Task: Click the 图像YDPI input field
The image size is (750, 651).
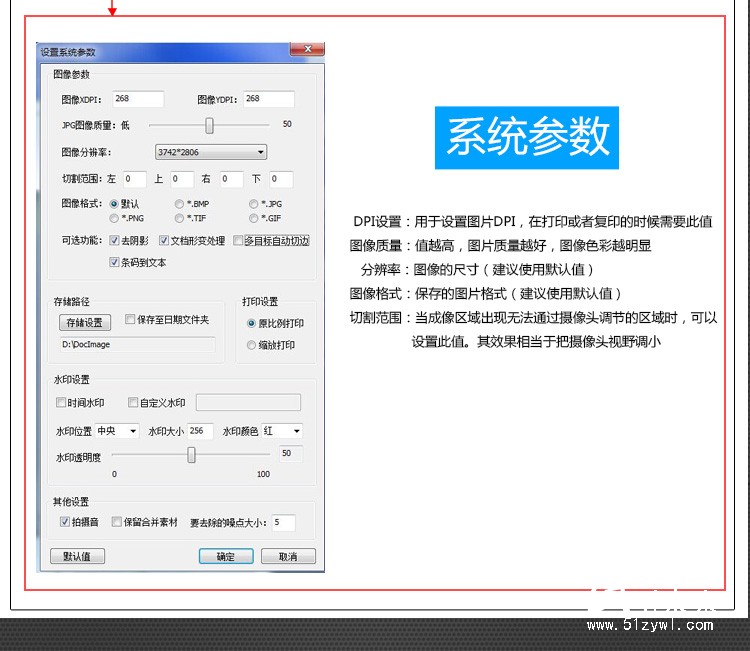Action: click(x=268, y=99)
